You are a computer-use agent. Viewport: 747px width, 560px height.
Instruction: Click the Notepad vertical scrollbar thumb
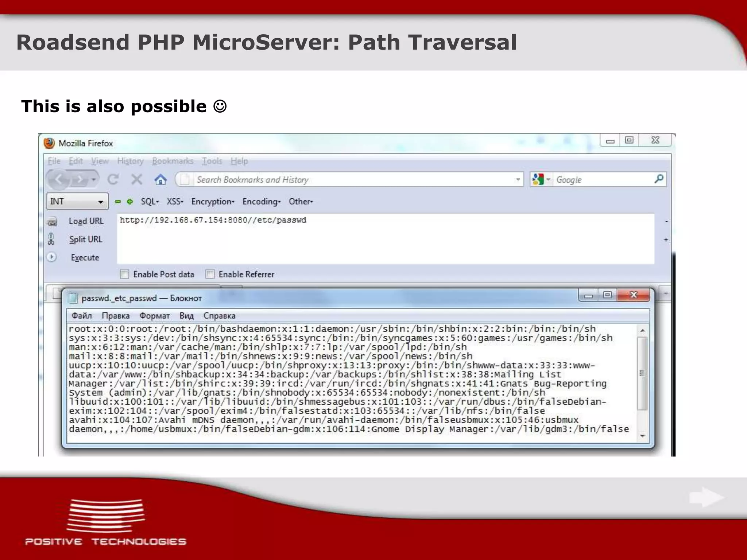(643, 373)
